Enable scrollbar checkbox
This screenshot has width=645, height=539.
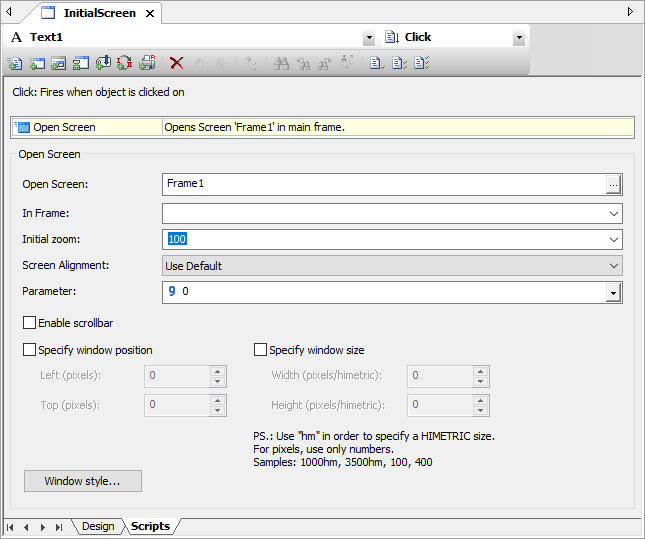coord(29,323)
